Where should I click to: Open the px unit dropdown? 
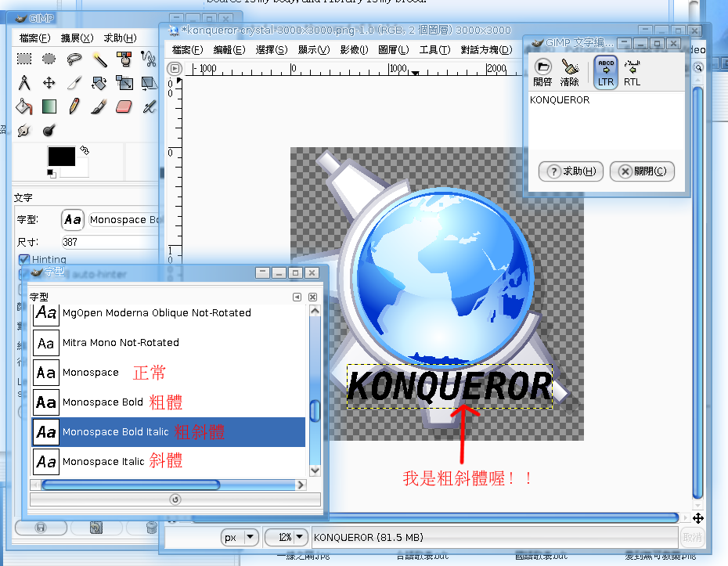tap(240, 537)
